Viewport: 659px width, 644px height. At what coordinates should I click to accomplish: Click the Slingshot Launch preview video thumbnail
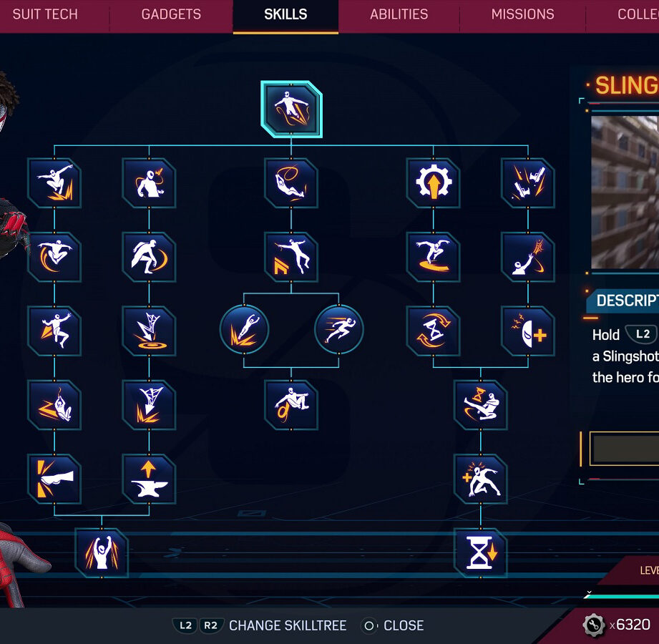tap(625, 192)
